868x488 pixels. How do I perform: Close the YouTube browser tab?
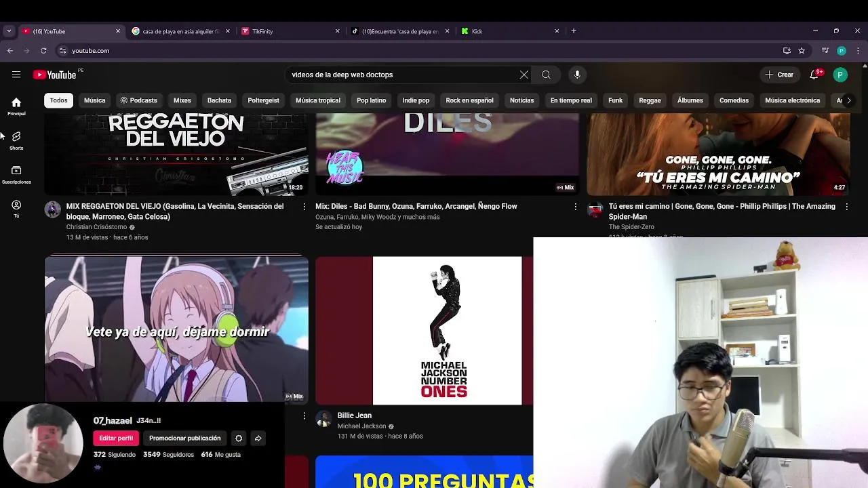[x=117, y=31]
